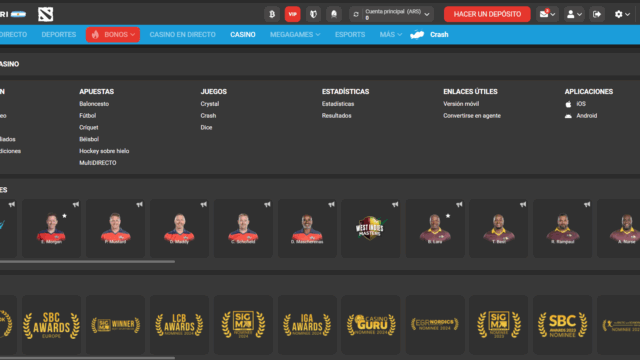Click the Android app link
Screen dimensions: 640x360
[587, 116]
